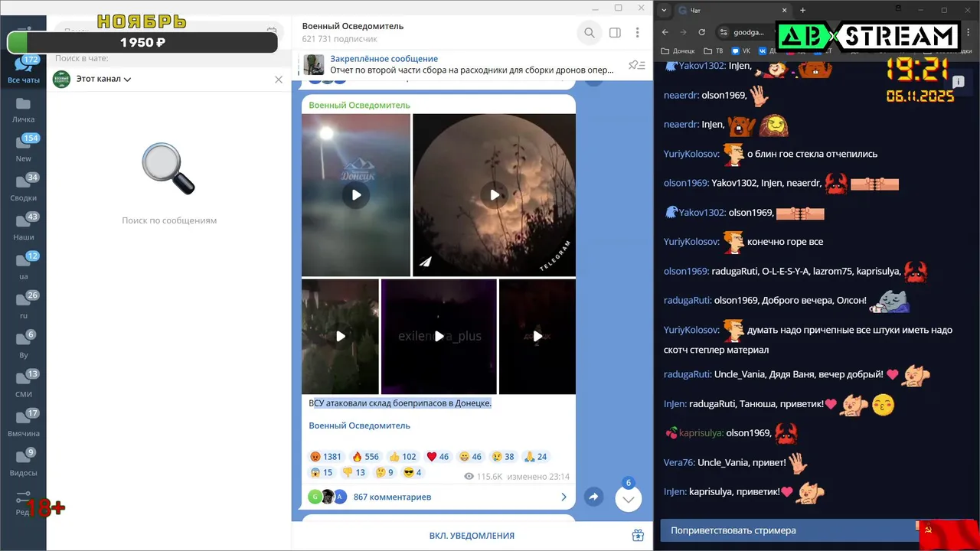This screenshot has height=551, width=980.
Task: Open browser tab search chevron
Action: tap(664, 10)
